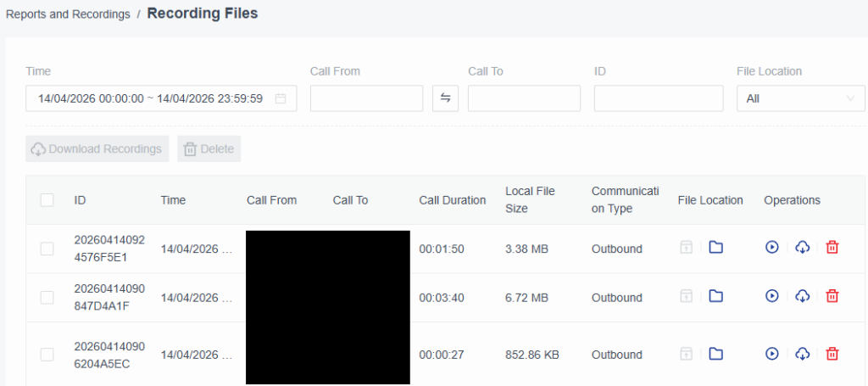Download the 00:03:40 duration recording
This screenshot has height=386, width=868.
click(802, 296)
